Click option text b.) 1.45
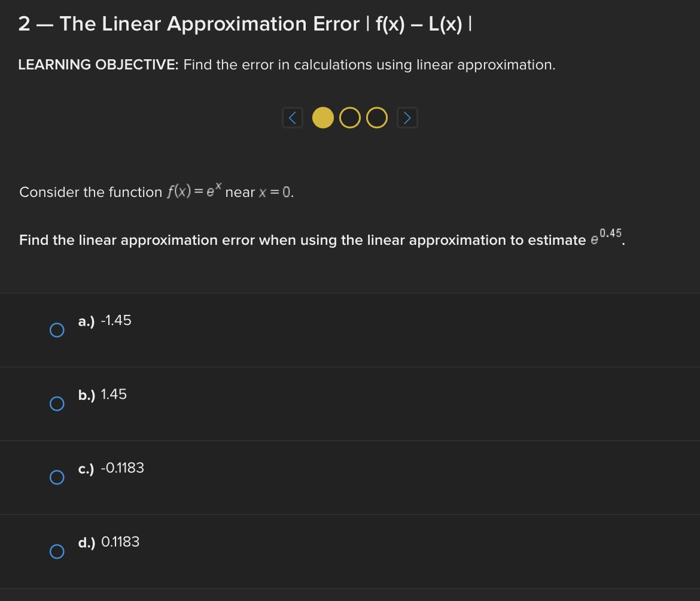This screenshot has width=700, height=601. click(x=102, y=394)
